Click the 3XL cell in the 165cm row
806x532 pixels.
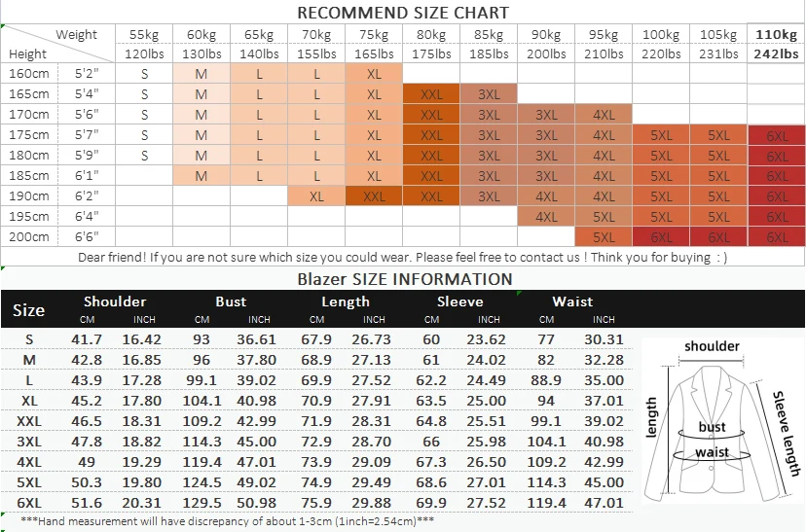click(x=489, y=94)
